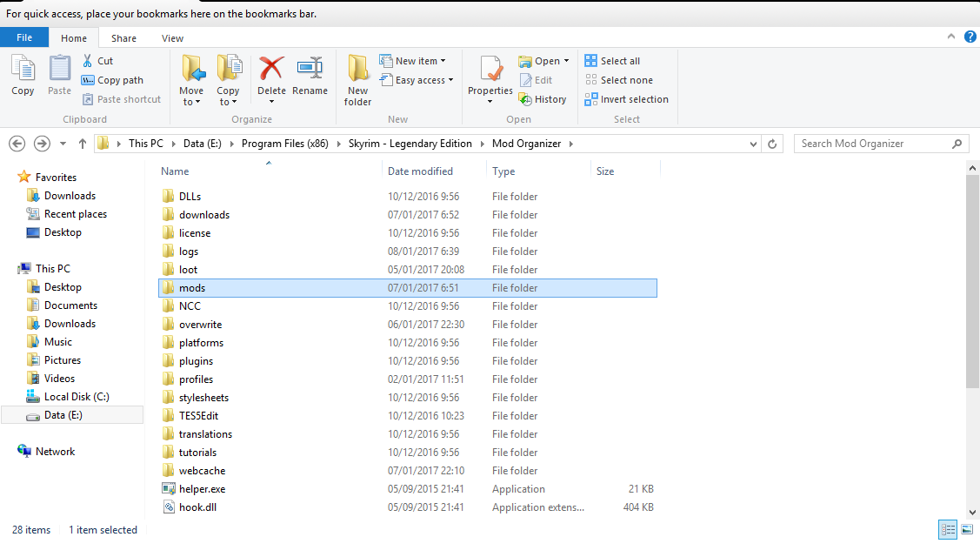The width and height of the screenshot is (980, 557).
Task: Collapse the ribbon with the chevron
Action: click(x=950, y=37)
